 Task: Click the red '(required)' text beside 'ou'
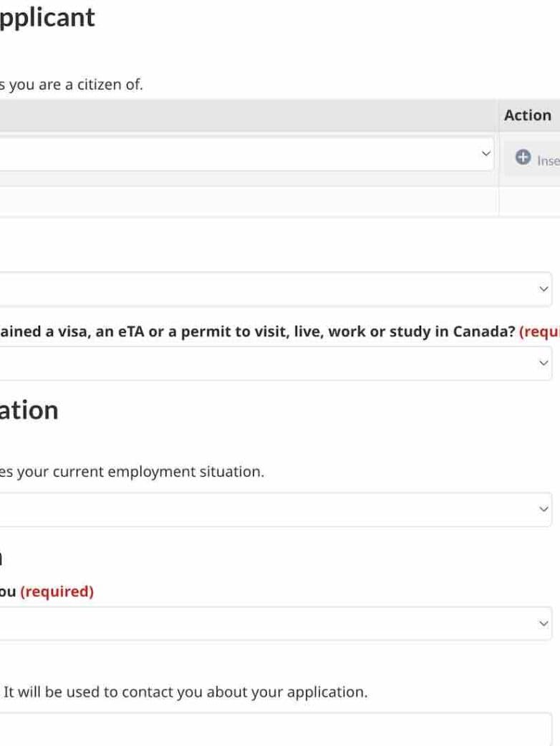point(57,592)
